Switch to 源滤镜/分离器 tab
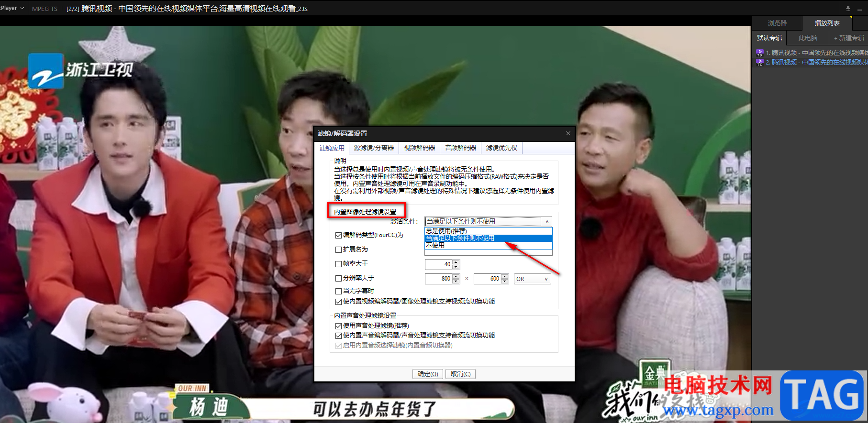 (x=374, y=148)
